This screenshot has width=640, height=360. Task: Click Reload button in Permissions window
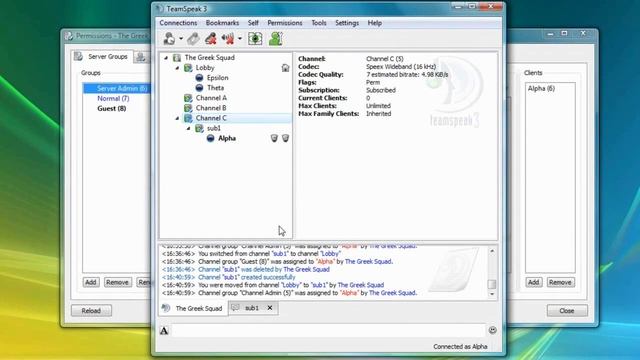point(91,311)
